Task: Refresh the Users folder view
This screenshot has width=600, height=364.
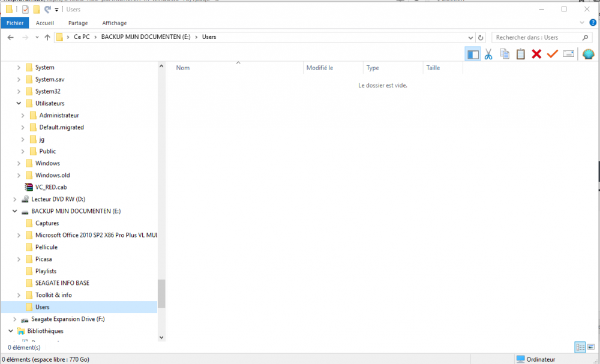Action: coord(481,37)
